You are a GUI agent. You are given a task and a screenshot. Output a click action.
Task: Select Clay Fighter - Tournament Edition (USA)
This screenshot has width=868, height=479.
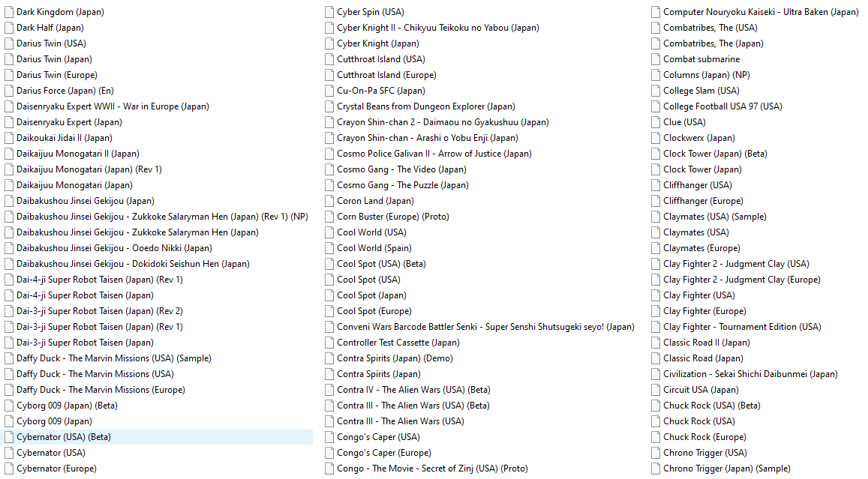743,327
